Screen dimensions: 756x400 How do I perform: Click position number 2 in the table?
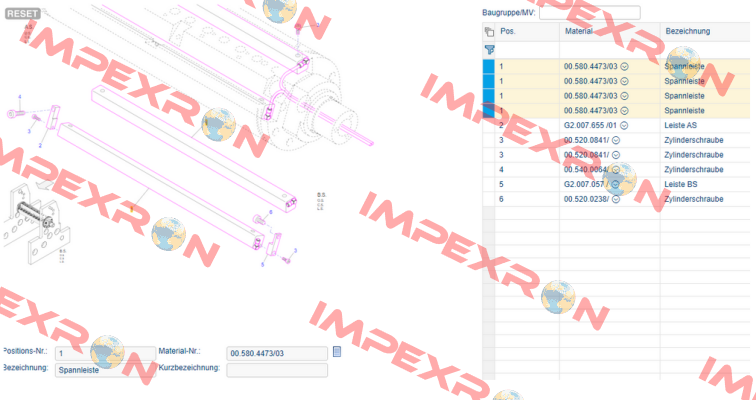tap(501, 125)
